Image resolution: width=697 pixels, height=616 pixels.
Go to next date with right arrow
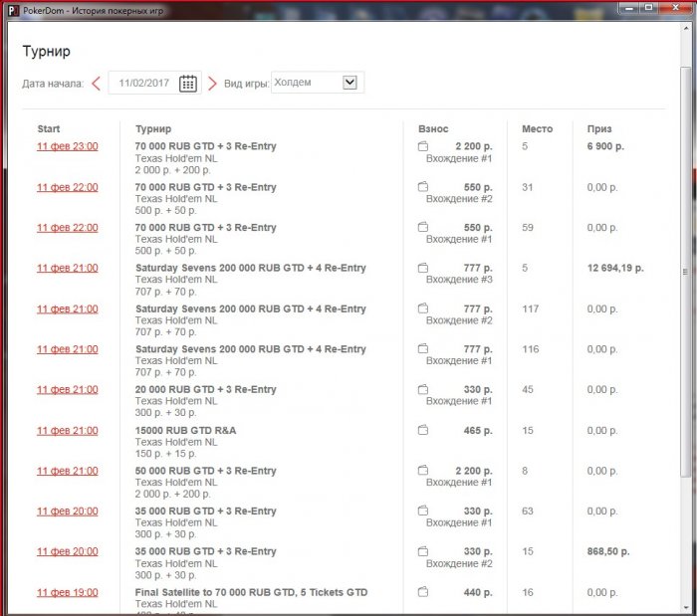coord(212,83)
